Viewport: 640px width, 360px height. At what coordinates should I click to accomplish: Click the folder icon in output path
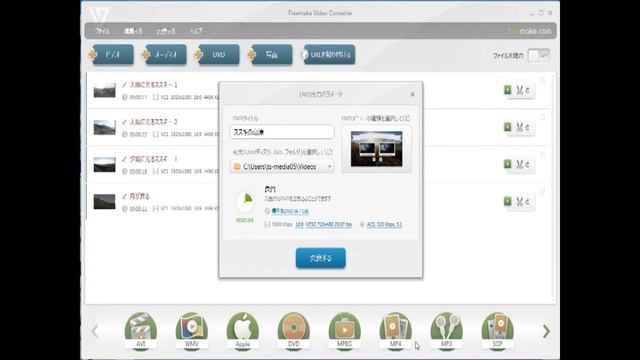[237, 167]
